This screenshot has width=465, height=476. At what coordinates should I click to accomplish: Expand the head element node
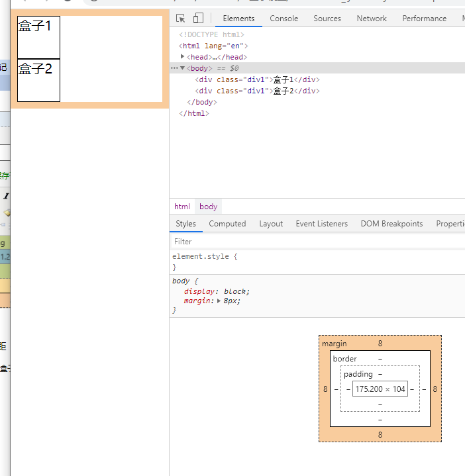coord(182,56)
